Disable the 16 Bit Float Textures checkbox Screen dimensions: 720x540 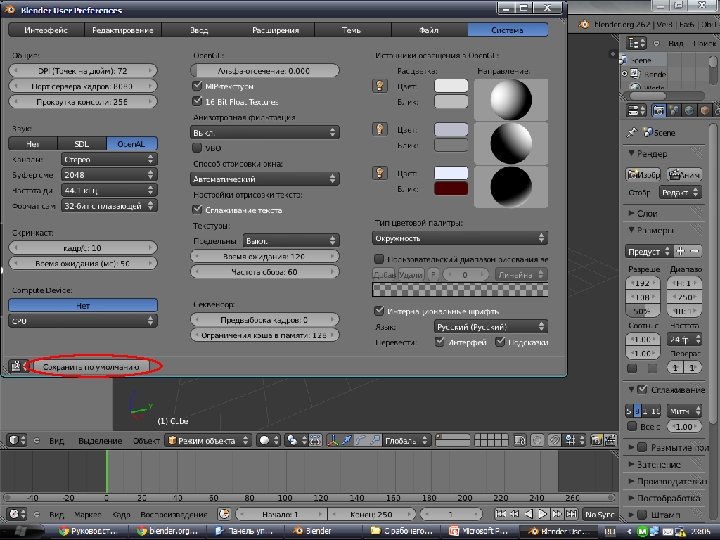[x=196, y=101]
